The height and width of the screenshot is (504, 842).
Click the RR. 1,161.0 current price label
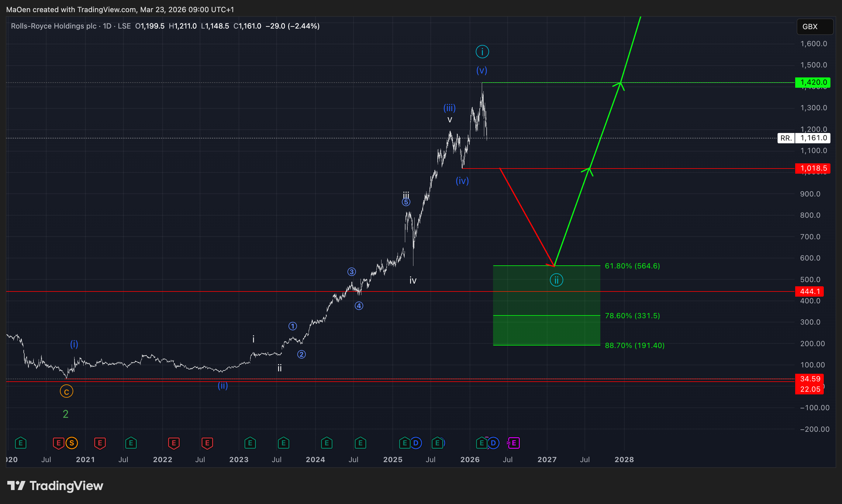[804, 138]
